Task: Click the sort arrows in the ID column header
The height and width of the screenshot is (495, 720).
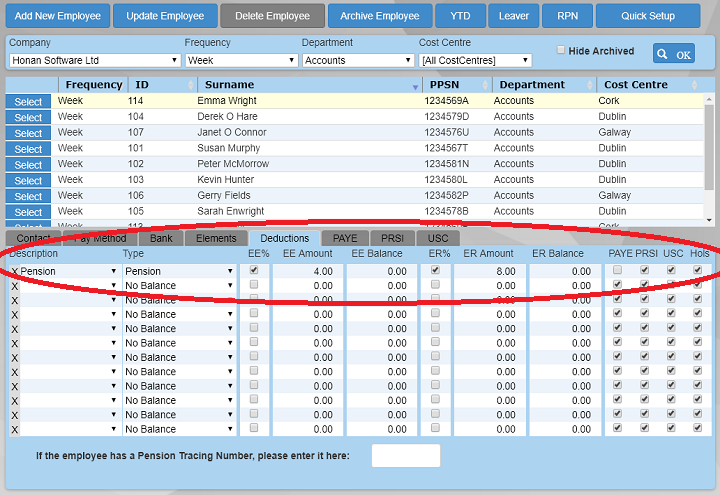Action: click(x=190, y=86)
